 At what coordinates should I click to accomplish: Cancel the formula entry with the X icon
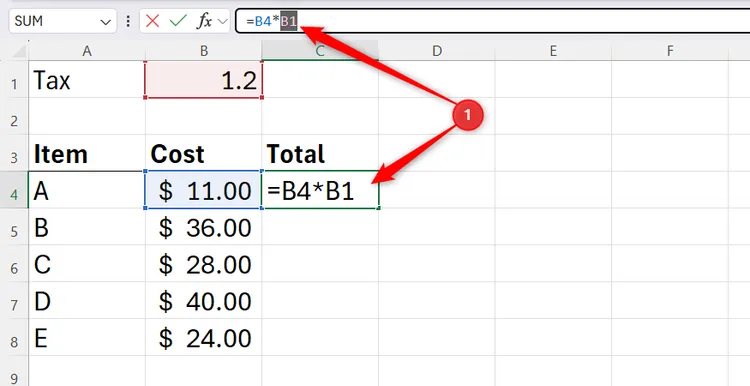[153, 21]
